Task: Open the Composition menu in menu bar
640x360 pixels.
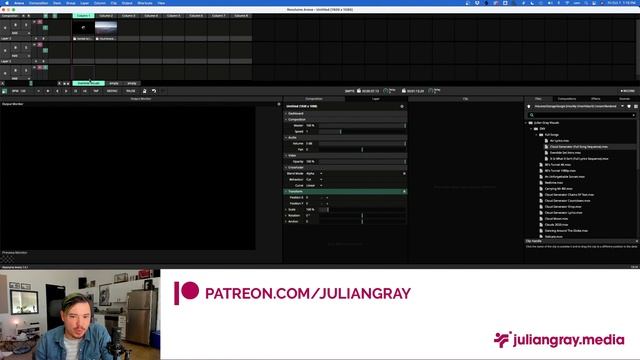Action: (38, 3)
